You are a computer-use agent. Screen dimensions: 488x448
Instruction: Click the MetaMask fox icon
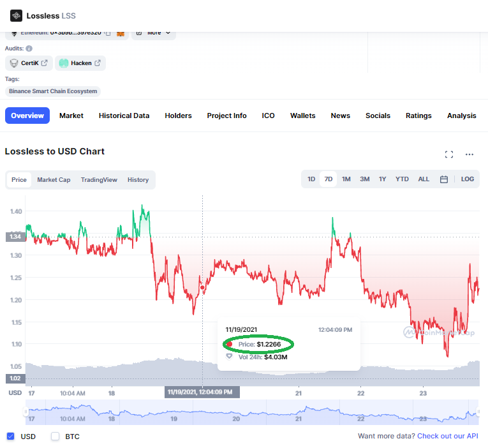coord(121,33)
